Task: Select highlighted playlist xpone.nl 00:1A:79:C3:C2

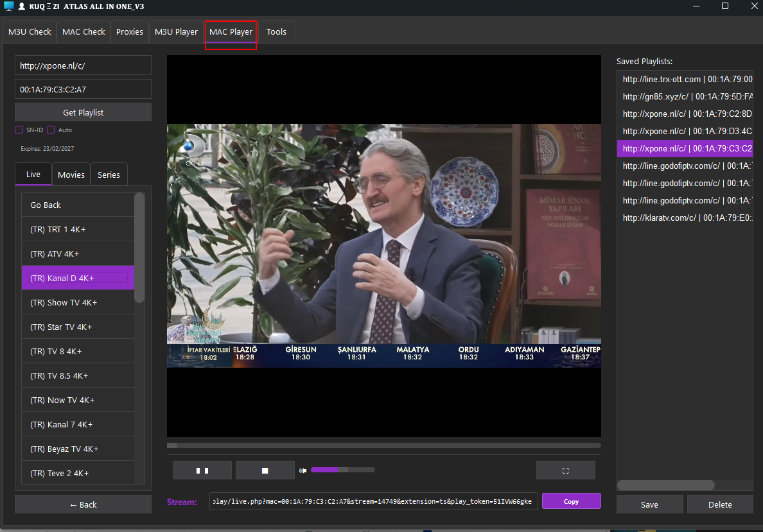Action: tap(685, 148)
